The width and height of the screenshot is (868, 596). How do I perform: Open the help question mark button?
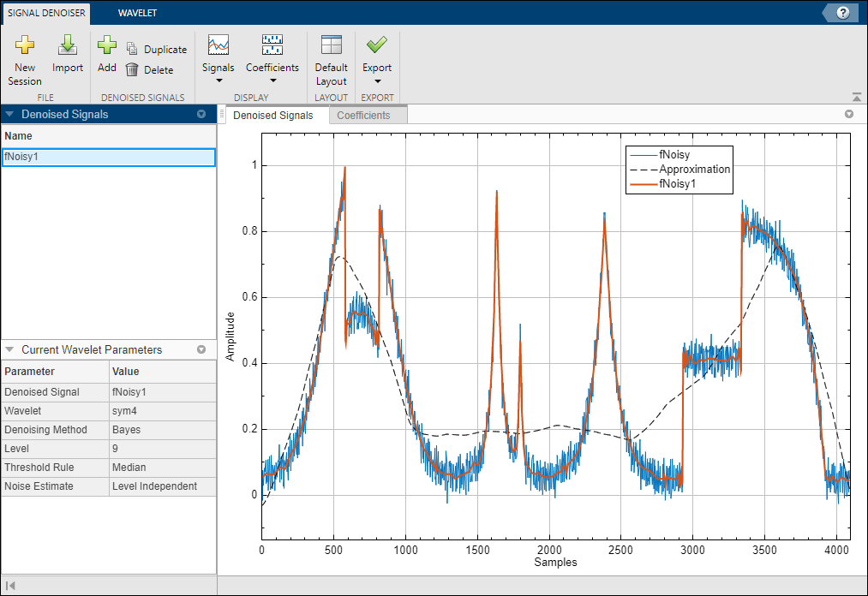843,12
